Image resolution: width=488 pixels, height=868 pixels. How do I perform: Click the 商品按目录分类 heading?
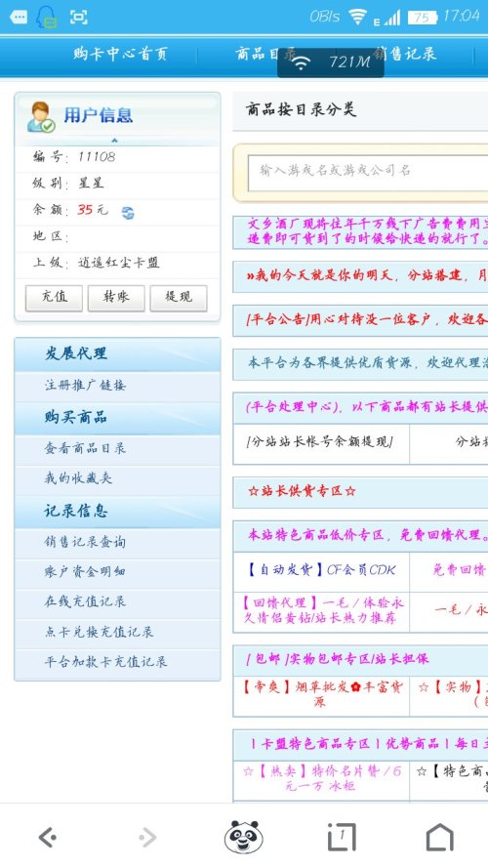(x=301, y=109)
